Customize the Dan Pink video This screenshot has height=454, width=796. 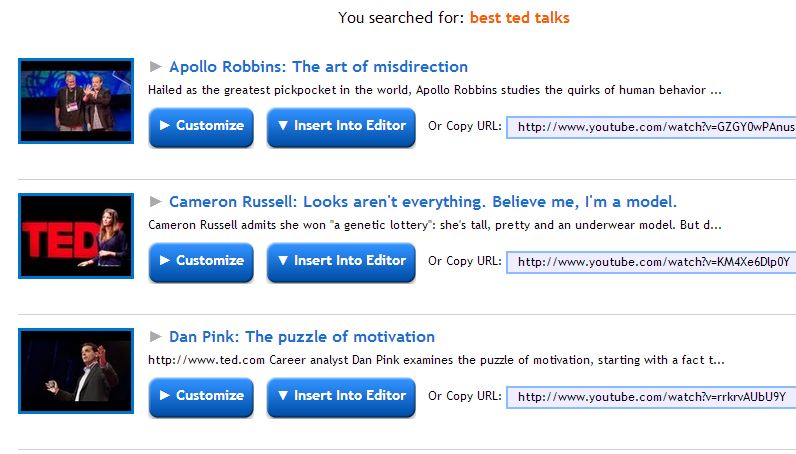pyautogui.click(x=201, y=396)
